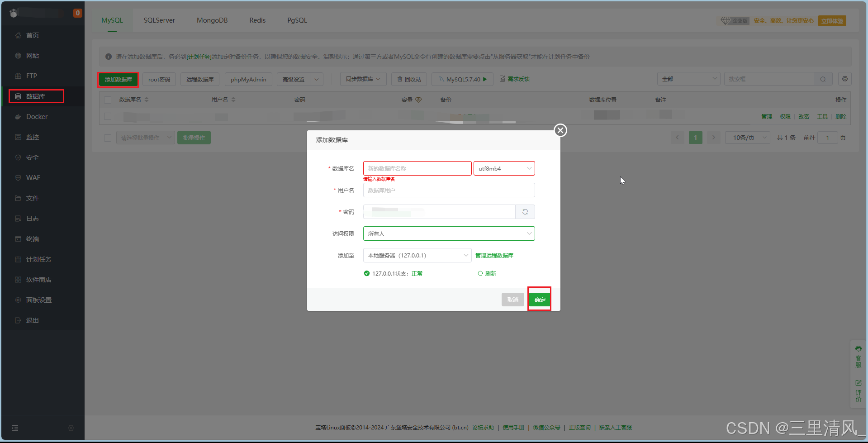Click the 用户名 input field

pos(449,190)
